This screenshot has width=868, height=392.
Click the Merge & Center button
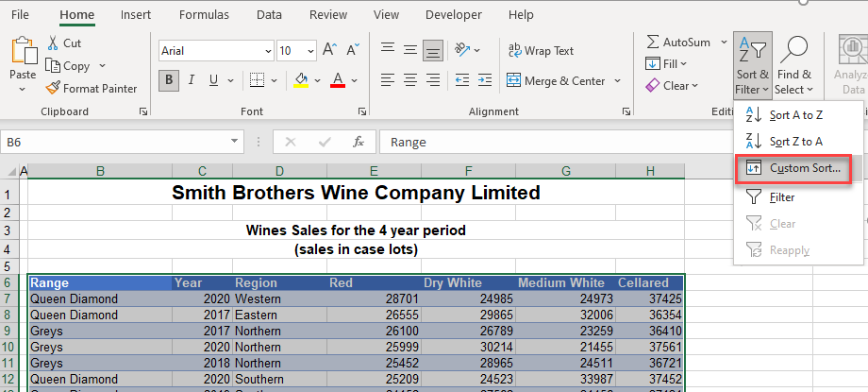pos(555,81)
